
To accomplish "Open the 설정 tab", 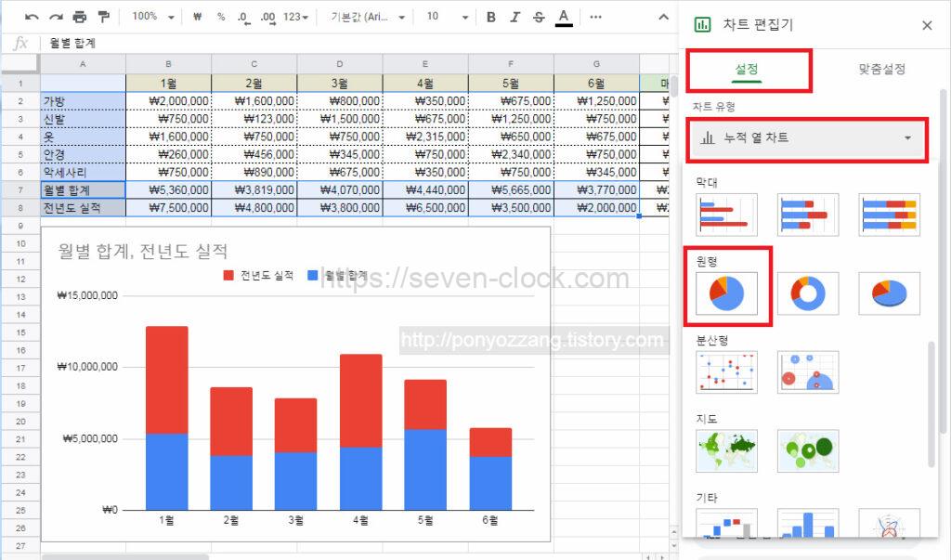I will coord(748,70).
